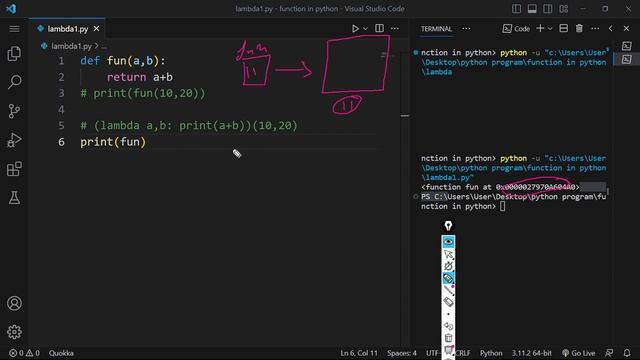Select language mode Python in status bar
Viewport: 640px width, 360px height.
click(491, 353)
